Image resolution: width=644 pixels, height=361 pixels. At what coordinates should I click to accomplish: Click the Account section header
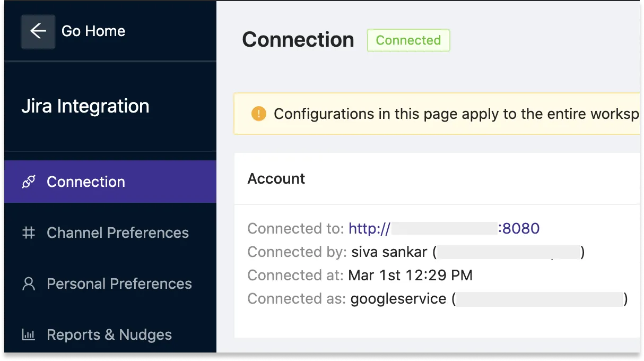tap(276, 179)
